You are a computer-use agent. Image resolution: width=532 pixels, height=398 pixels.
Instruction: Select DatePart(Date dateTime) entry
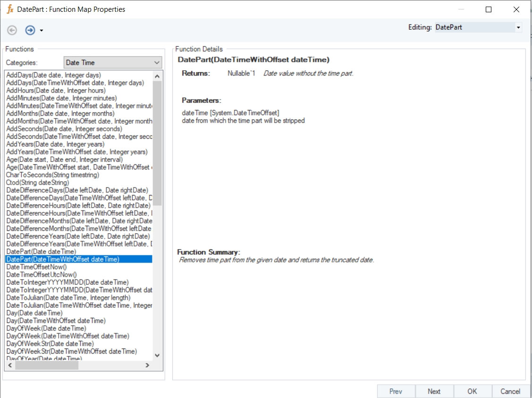pos(41,252)
